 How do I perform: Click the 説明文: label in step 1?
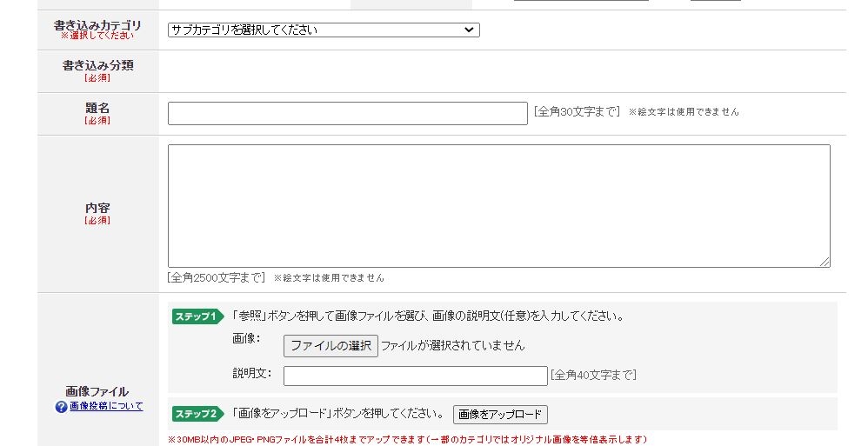pyautogui.click(x=252, y=374)
